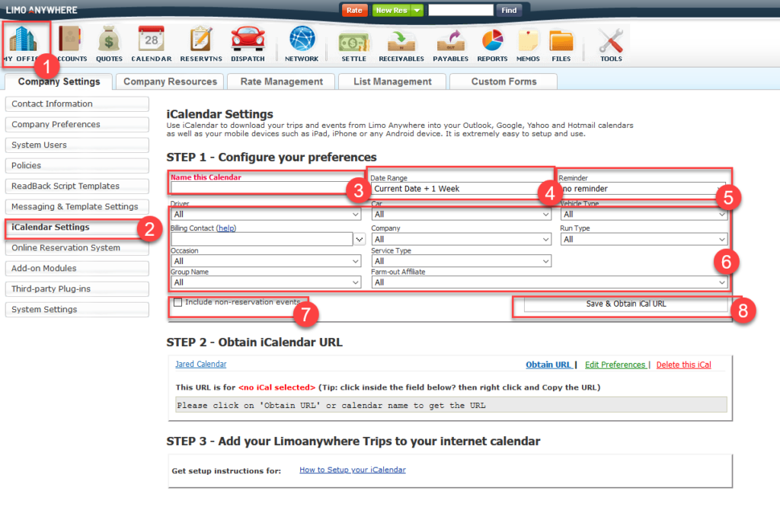Click the Delete this iCal link
The image size is (780, 532).
[683, 365]
